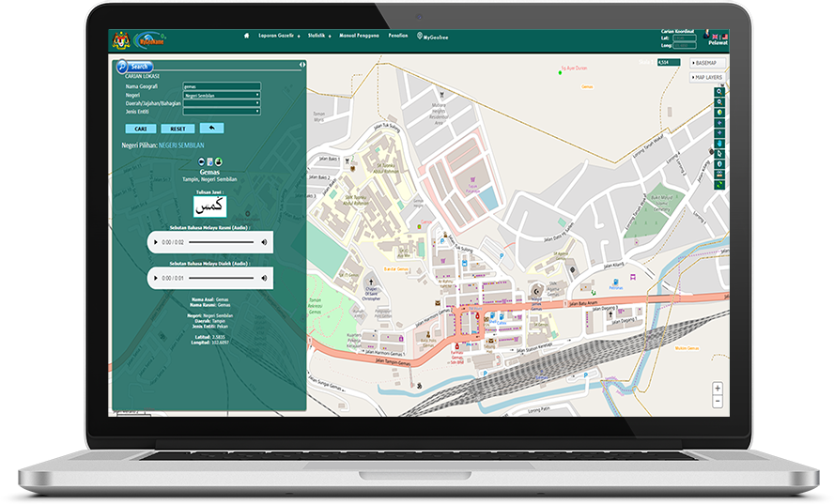
Task: Click the Jalan Batu Anam road label
Action: pyautogui.click(x=583, y=303)
